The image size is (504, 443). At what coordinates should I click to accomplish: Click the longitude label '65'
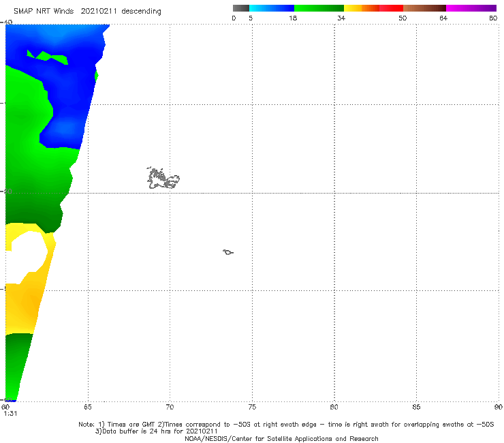[x=88, y=407]
